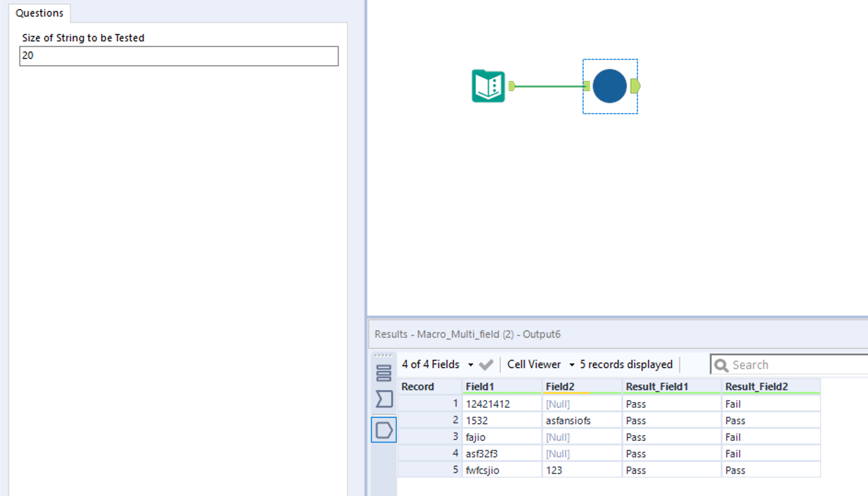Toggle the data quality checkmark indicator
Image resolution: width=868 pixels, height=496 pixels.
click(x=486, y=364)
